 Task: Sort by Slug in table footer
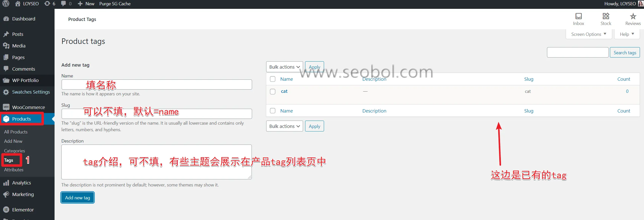pos(529,111)
